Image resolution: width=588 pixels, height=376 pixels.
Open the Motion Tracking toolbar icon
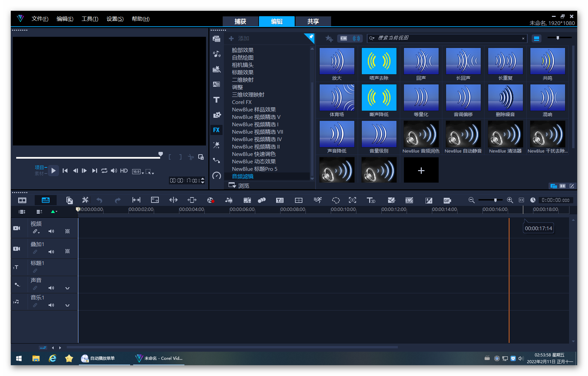pos(352,200)
